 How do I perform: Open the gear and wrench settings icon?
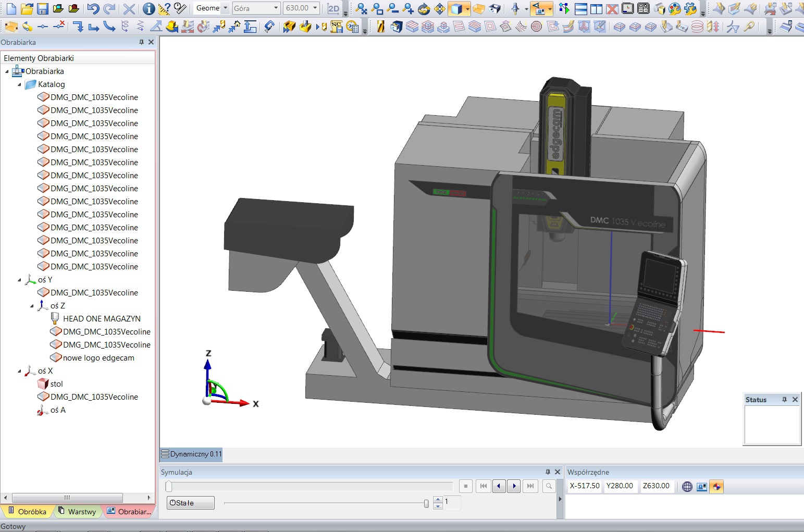point(690,8)
